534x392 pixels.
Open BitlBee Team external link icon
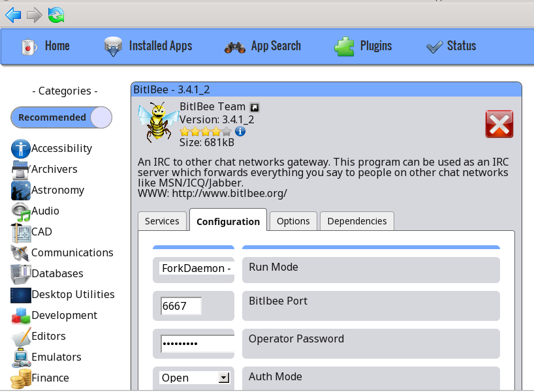pyautogui.click(x=255, y=108)
